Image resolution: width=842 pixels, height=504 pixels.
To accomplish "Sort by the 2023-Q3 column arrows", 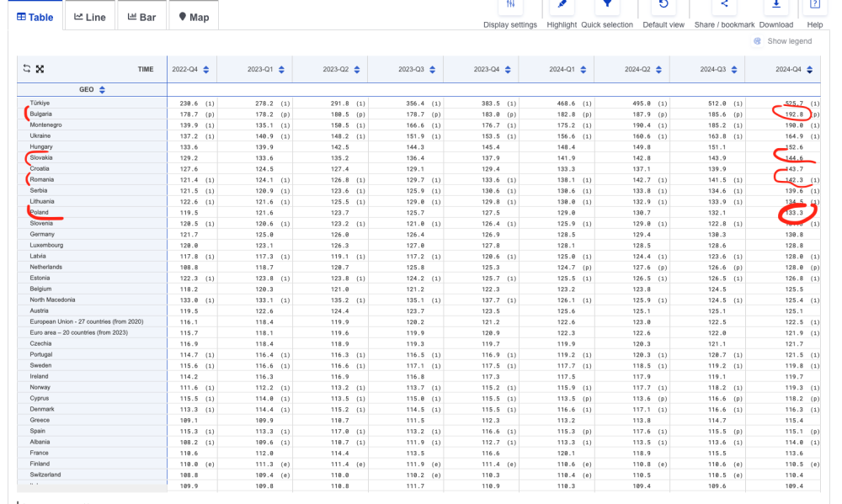I will click(x=432, y=69).
